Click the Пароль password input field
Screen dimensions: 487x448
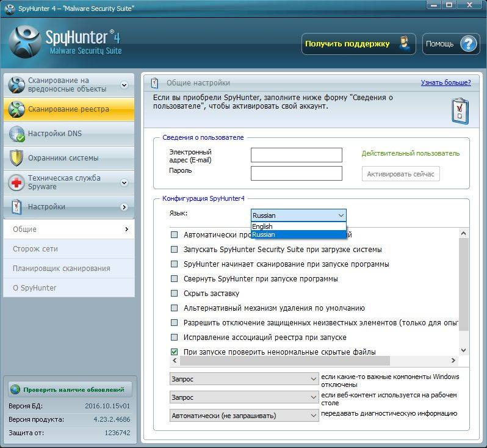coord(297,173)
